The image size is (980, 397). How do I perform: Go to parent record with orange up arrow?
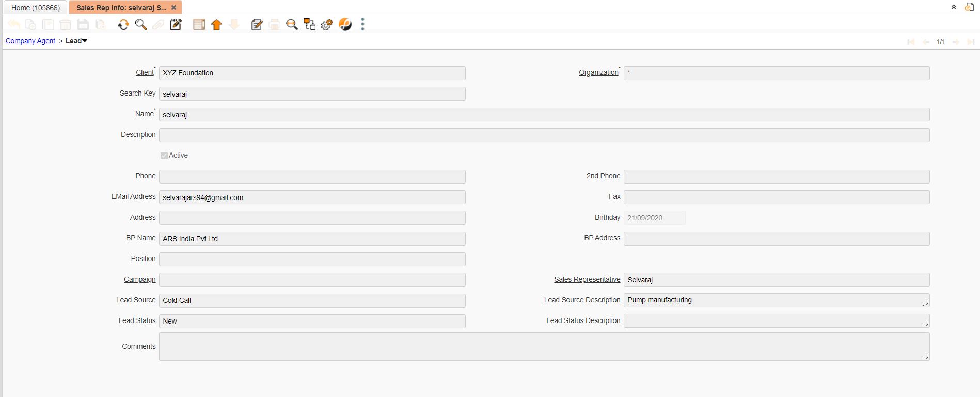pyautogui.click(x=216, y=24)
